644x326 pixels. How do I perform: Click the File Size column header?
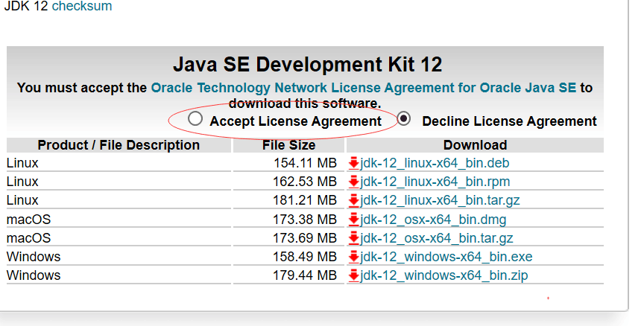coord(288,145)
